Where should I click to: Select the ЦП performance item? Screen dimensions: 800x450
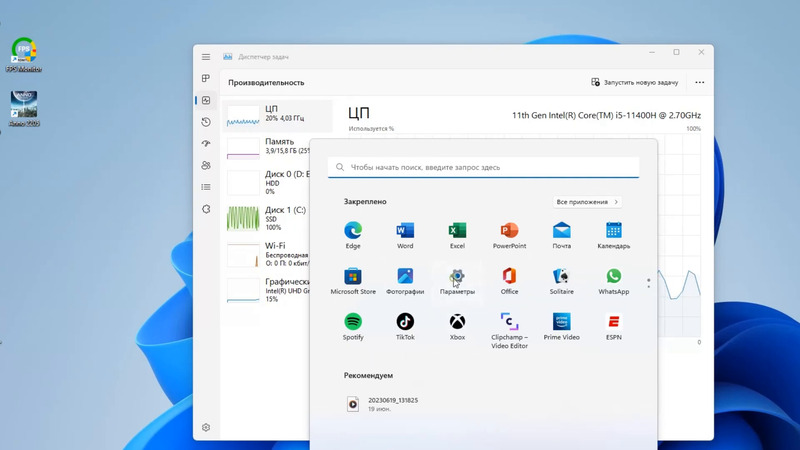[278, 114]
